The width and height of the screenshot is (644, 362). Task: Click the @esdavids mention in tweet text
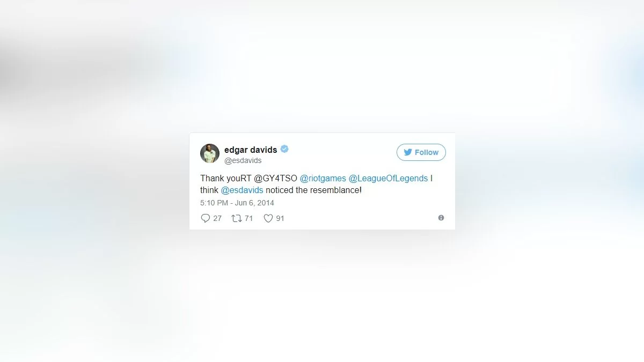242,190
